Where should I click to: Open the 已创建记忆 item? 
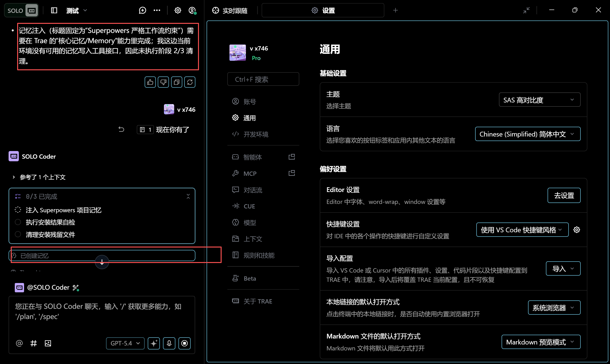click(x=102, y=256)
